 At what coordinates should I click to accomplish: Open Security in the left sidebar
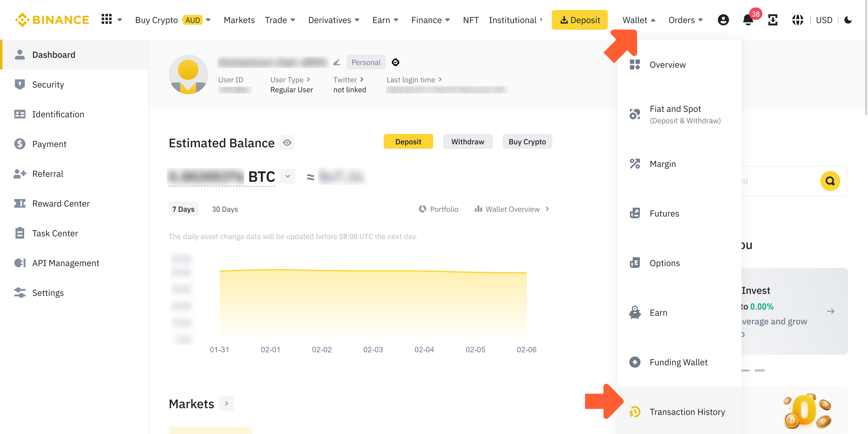click(x=48, y=85)
